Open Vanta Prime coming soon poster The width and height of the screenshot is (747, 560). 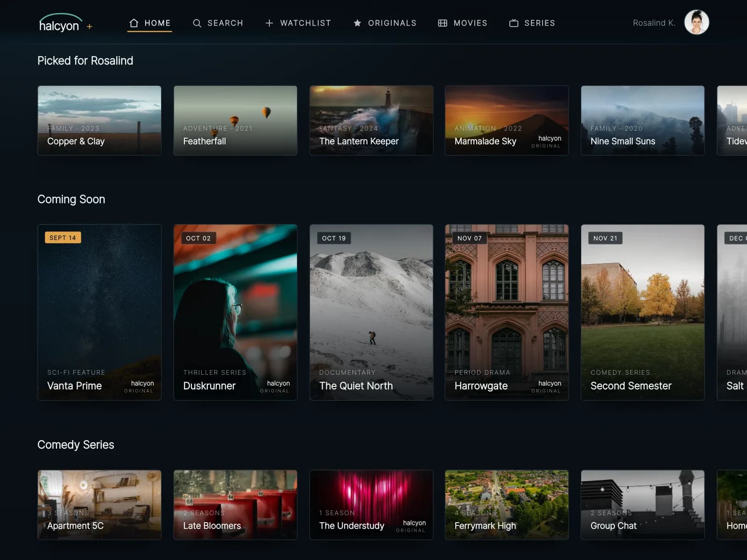tap(99, 312)
